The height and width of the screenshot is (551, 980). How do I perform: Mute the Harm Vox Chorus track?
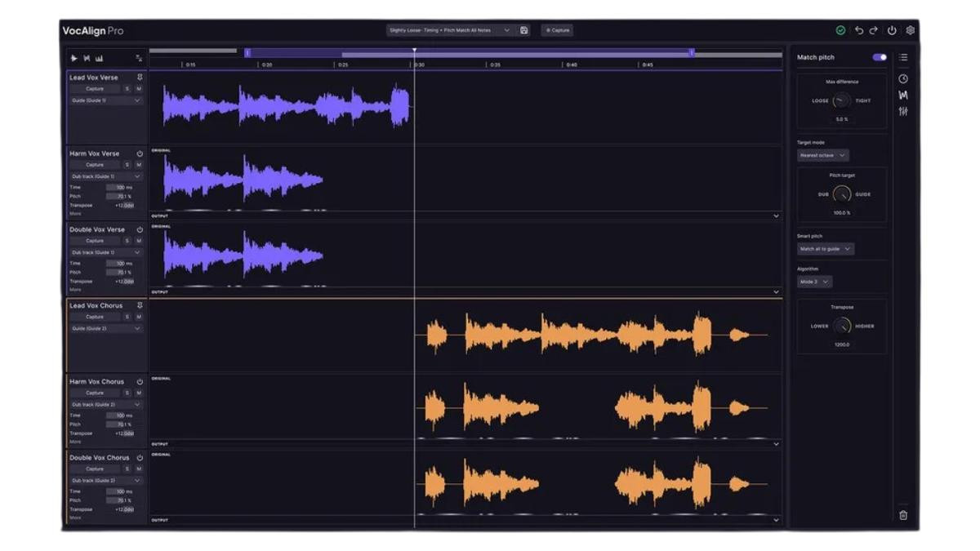coord(139,393)
